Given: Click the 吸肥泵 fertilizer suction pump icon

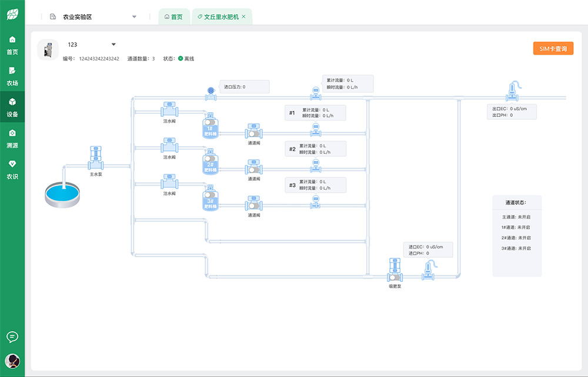Looking at the screenshot, I should tap(395, 270).
